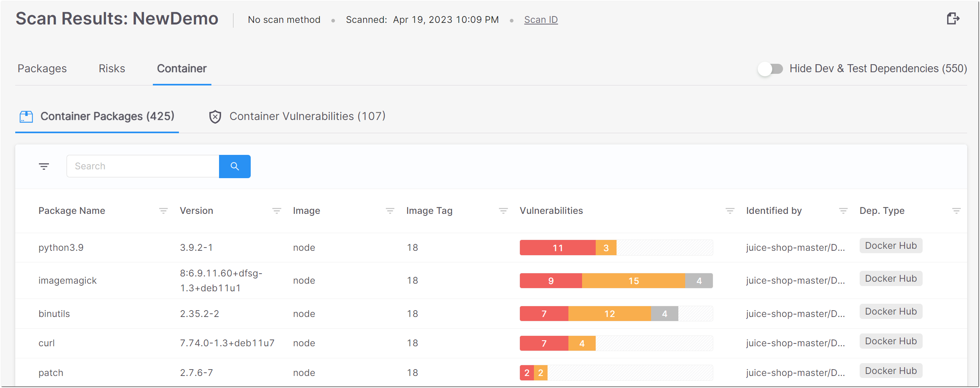
Task: Click red segment 9 for imagemagick
Action: pos(551,280)
